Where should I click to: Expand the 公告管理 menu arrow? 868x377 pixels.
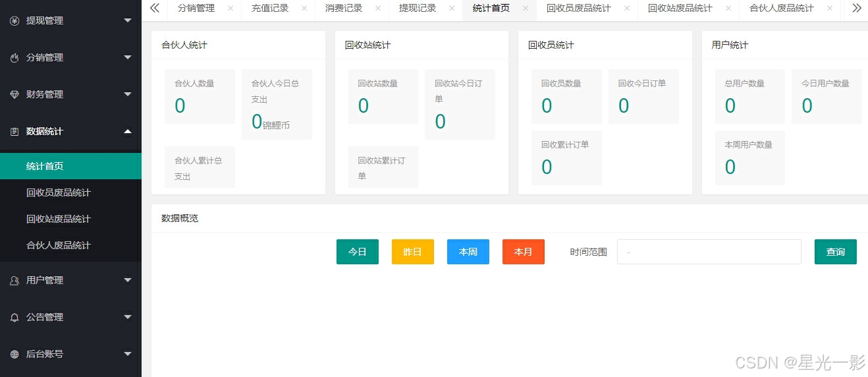[x=128, y=317]
